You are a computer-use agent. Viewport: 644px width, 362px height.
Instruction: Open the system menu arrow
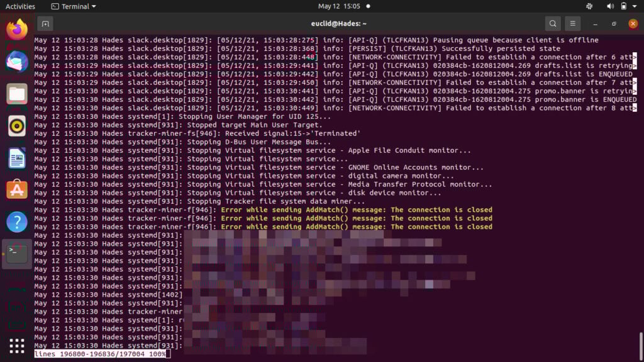635,6
